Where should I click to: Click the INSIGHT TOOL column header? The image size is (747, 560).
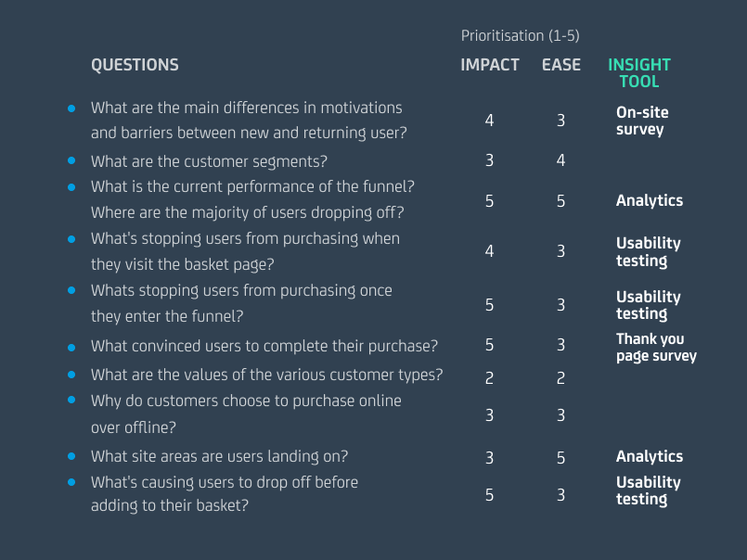coord(639,72)
